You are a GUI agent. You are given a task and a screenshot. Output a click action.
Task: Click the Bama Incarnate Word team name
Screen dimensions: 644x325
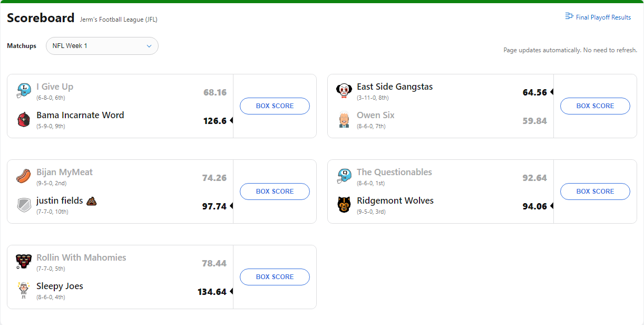(80, 115)
